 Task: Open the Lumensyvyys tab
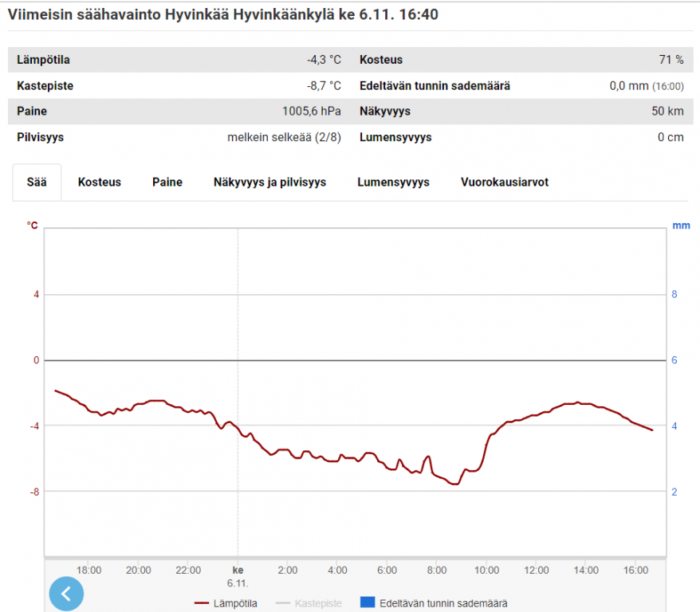(x=393, y=182)
